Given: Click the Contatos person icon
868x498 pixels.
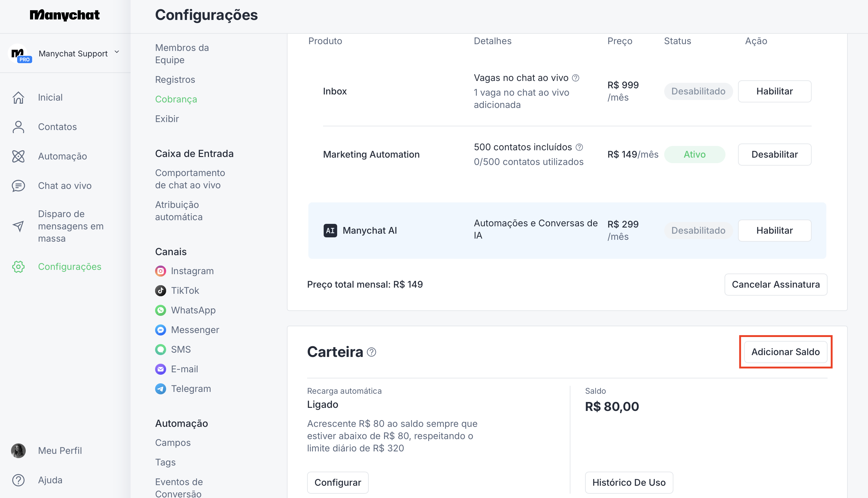Looking at the screenshot, I should click(18, 127).
